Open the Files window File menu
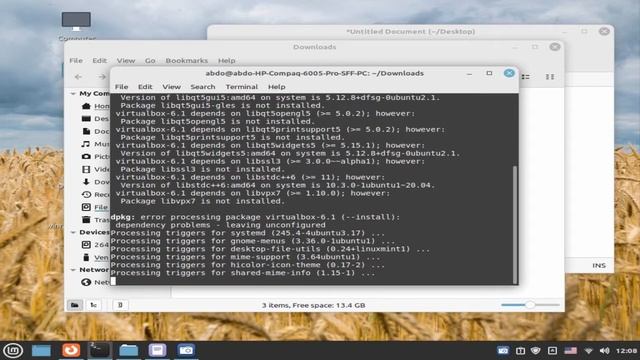 click(x=76, y=60)
